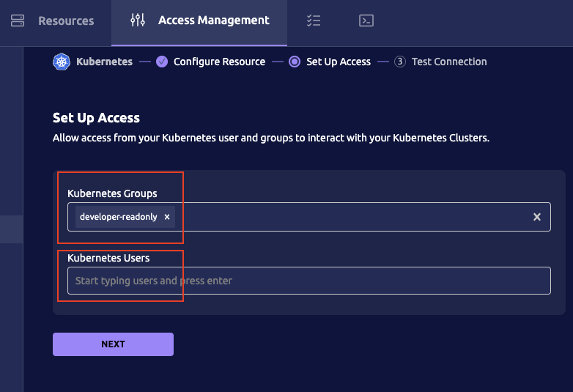573x392 pixels.
Task: Click the Kubernetes breadcrumb label
Action: 104,62
